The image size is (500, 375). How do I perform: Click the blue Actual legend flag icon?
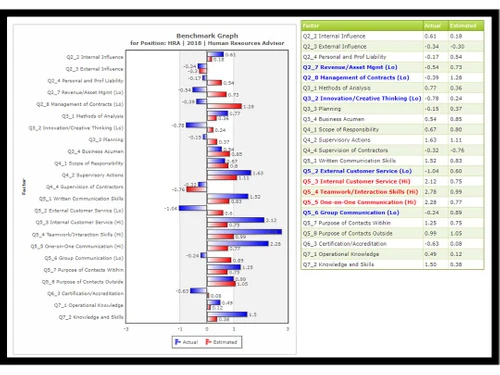pyautogui.click(x=178, y=342)
